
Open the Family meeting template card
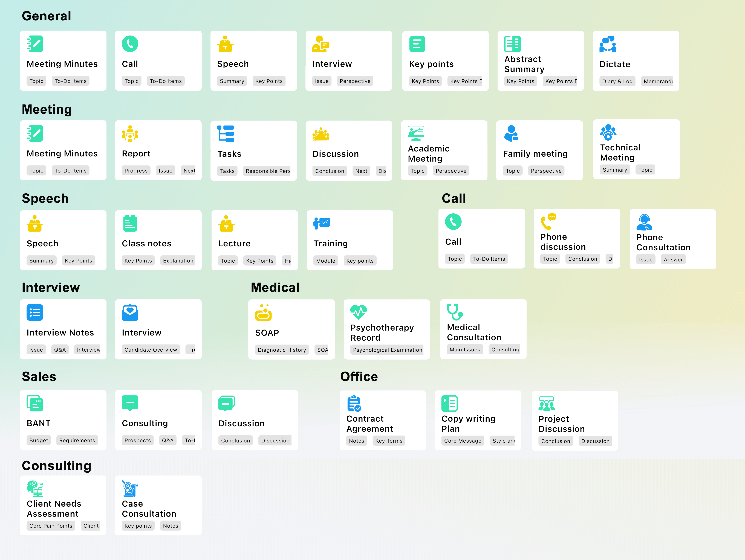pos(539,150)
